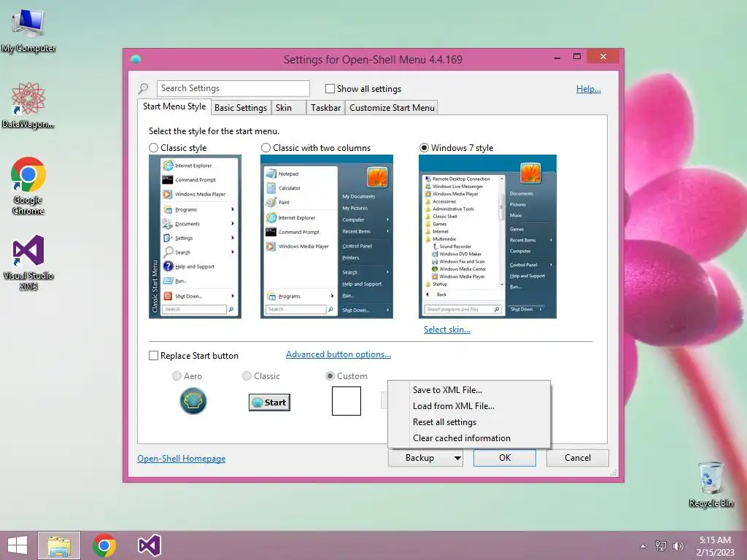Screen dimensions: 747x560
Task: Open the Windows Start button
Action: 18,545
